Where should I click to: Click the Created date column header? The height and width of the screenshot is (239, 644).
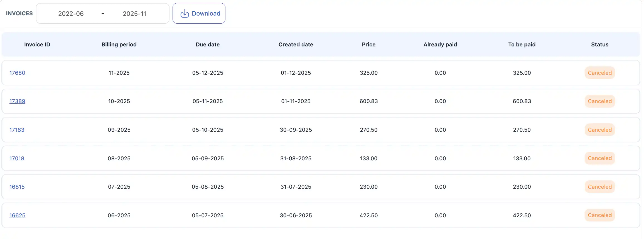pyautogui.click(x=296, y=44)
